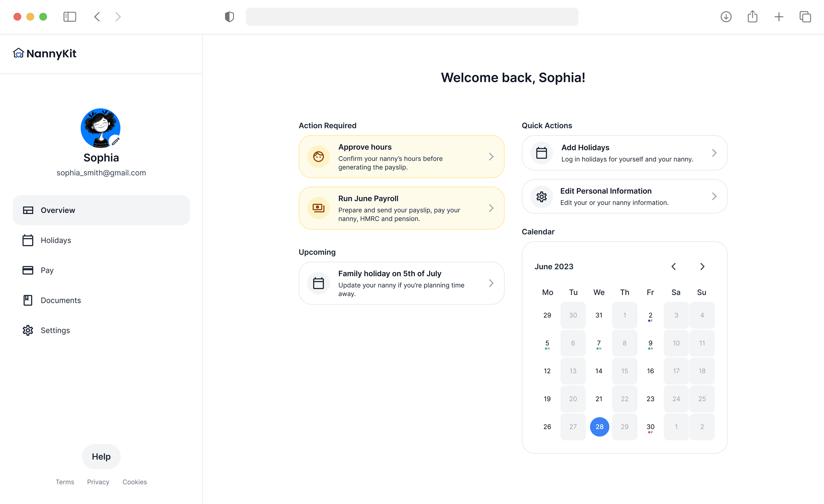Click the pencil edit icon on avatar
Screen dimensions: 824x504
coord(115,141)
